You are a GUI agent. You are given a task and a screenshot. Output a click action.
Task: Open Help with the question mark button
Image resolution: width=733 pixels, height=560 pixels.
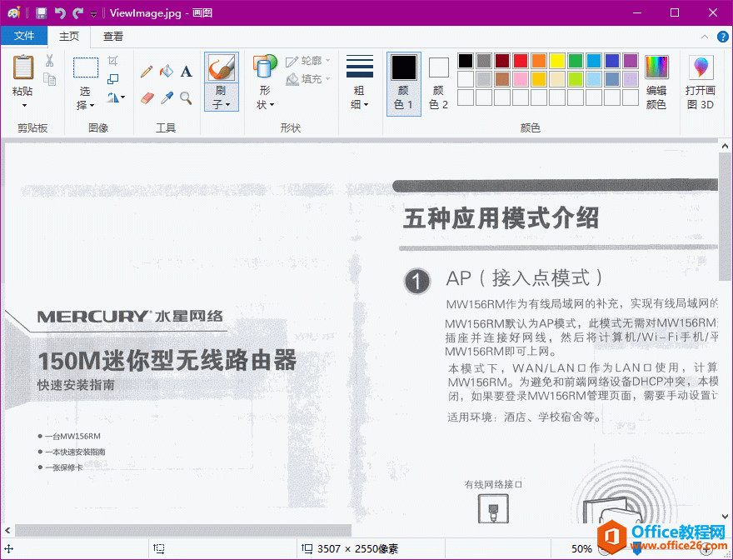click(x=723, y=36)
